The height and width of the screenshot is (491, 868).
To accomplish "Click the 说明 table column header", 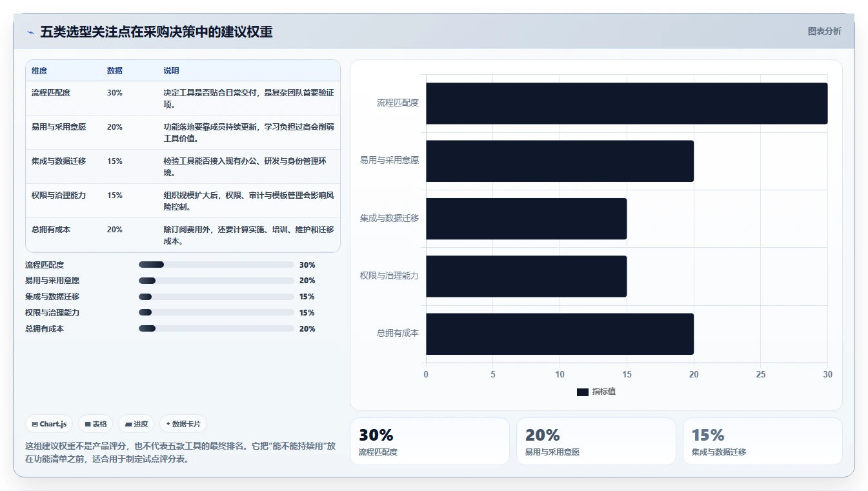I will coord(171,71).
